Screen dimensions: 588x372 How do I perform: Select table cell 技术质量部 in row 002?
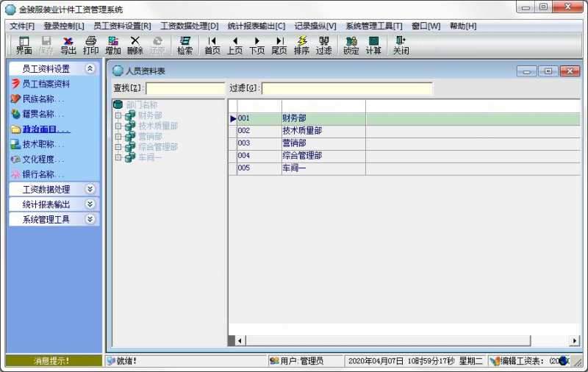pyautogui.click(x=323, y=131)
